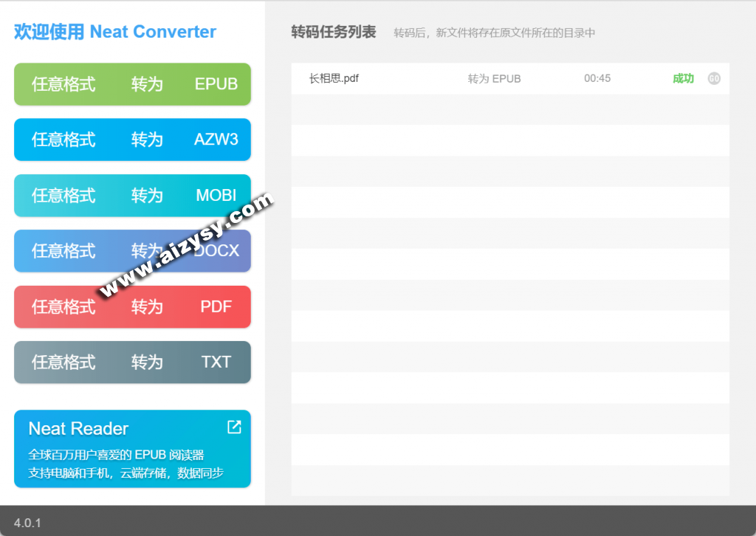Click the 任意格式 转为 EPUB button
This screenshot has height=536, width=756.
coord(133,84)
